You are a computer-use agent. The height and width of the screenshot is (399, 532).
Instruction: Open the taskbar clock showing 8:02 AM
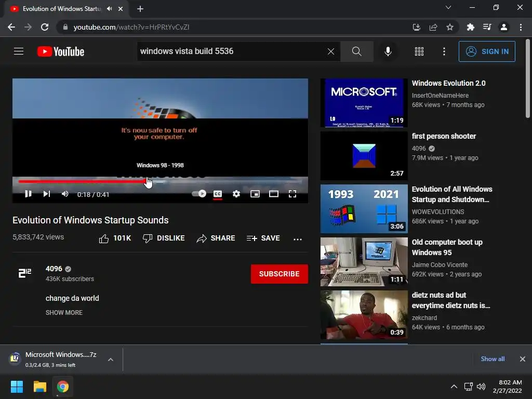pyautogui.click(x=507, y=387)
